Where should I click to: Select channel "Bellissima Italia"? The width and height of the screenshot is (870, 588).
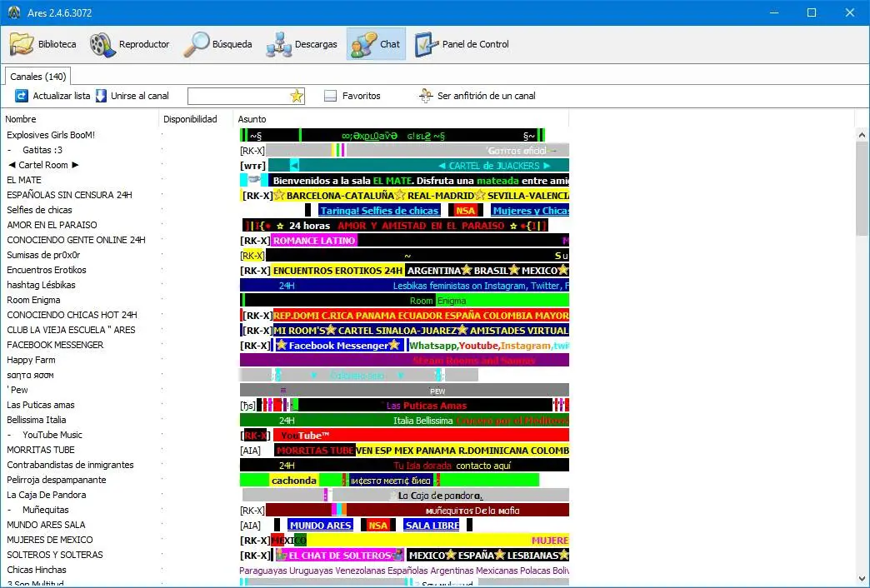36,420
